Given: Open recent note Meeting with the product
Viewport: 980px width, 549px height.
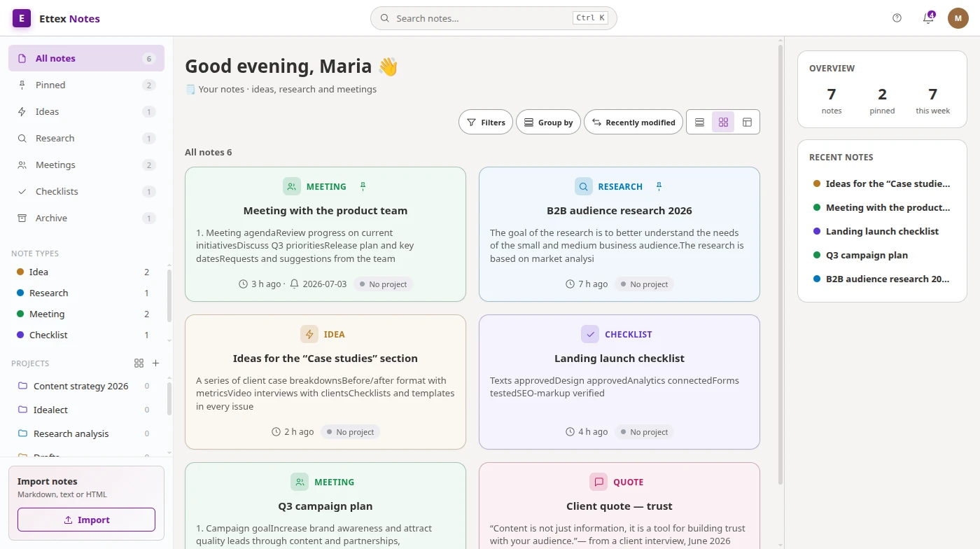Looking at the screenshot, I should tap(882, 207).
